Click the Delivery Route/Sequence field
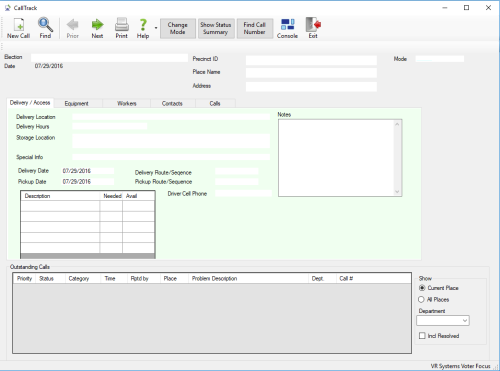This screenshot has height=371, width=500. tap(237, 171)
